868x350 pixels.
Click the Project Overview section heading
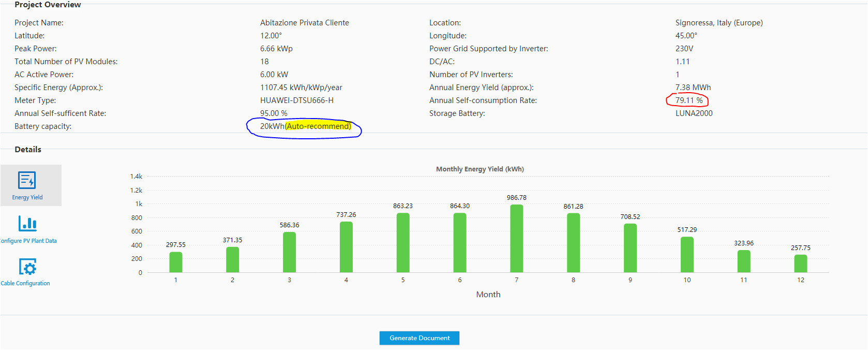click(48, 5)
